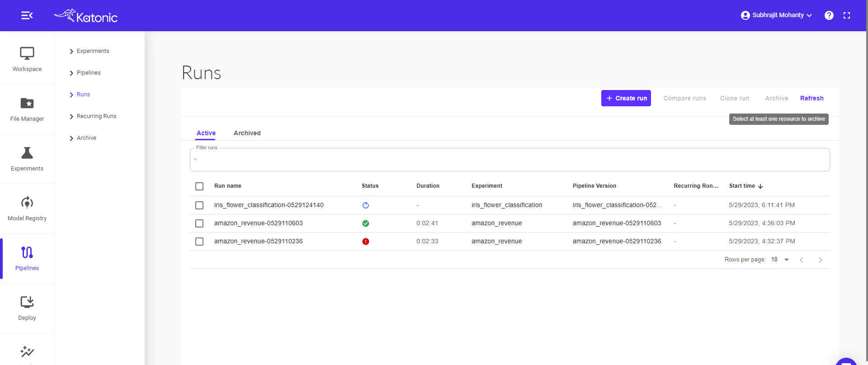Click the Experiment column header
The width and height of the screenshot is (868, 365).
pyautogui.click(x=487, y=186)
